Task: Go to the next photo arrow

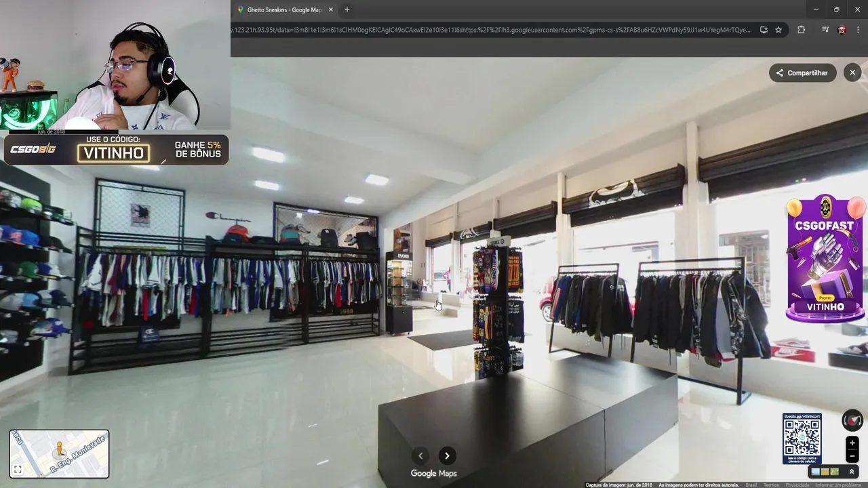Action: coord(447,456)
